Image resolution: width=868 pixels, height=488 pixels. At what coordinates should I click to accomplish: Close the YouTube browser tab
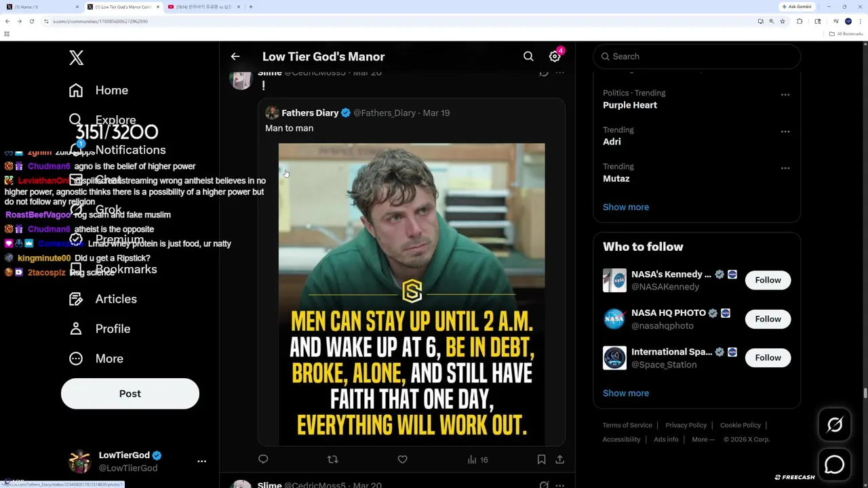pos(239,7)
